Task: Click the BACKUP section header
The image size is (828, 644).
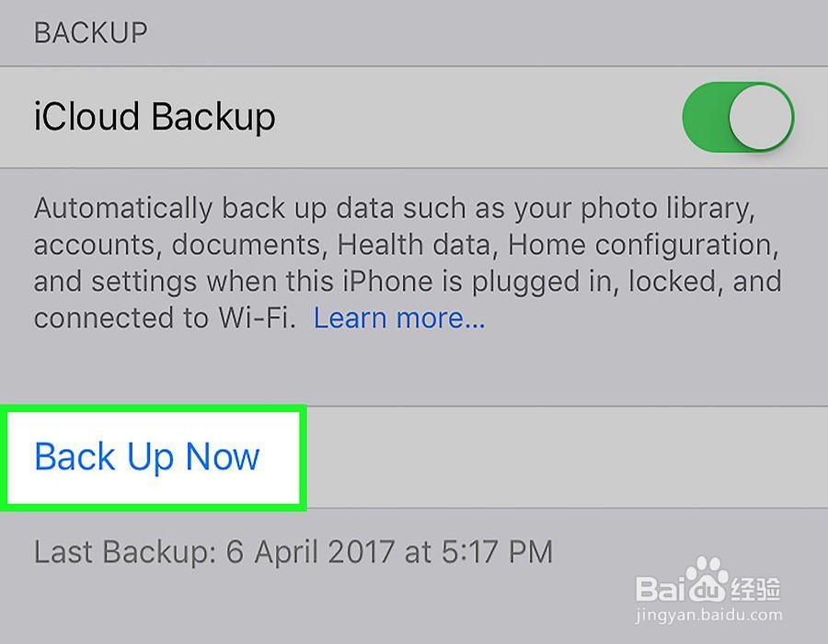Action: (90, 33)
